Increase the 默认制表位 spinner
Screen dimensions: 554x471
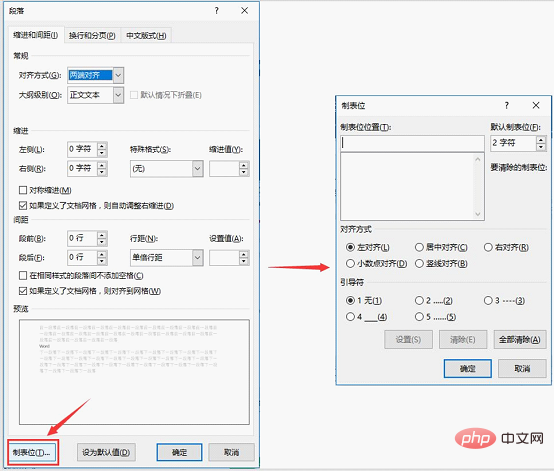(541, 140)
